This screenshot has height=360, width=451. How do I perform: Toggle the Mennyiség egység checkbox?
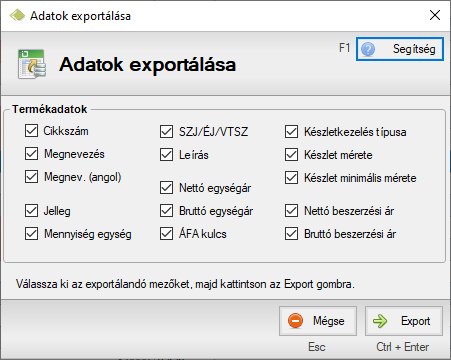pyautogui.click(x=31, y=234)
